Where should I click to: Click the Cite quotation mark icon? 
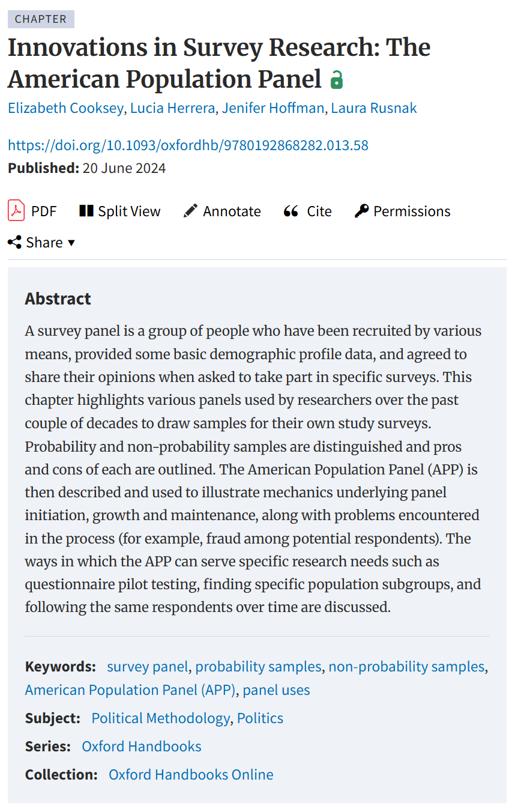[x=291, y=211]
